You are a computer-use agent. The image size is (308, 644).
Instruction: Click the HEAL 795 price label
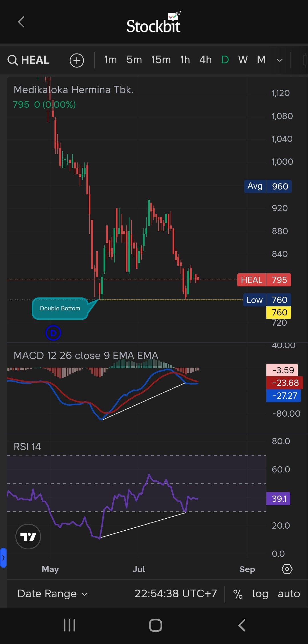coord(264,280)
